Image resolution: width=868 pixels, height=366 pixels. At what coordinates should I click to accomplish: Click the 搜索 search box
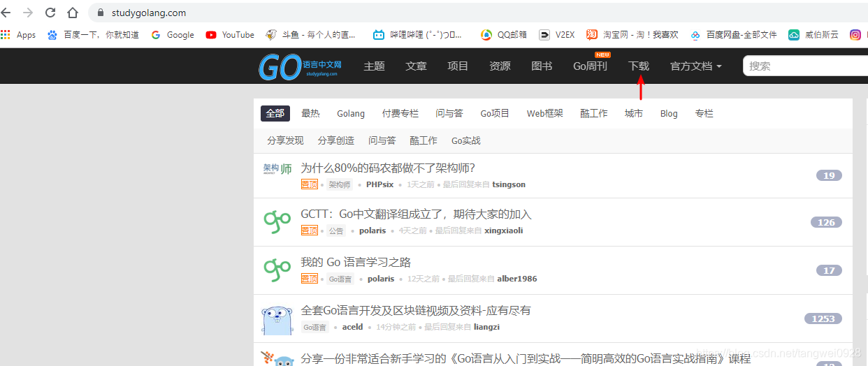click(x=805, y=66)
